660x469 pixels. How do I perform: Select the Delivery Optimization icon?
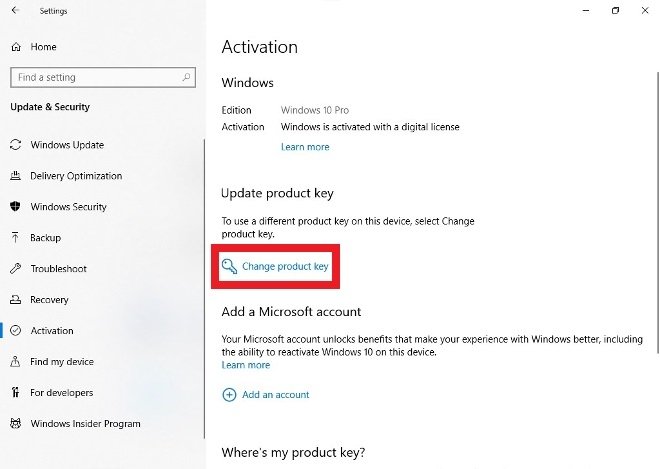(x=16, y=176)
